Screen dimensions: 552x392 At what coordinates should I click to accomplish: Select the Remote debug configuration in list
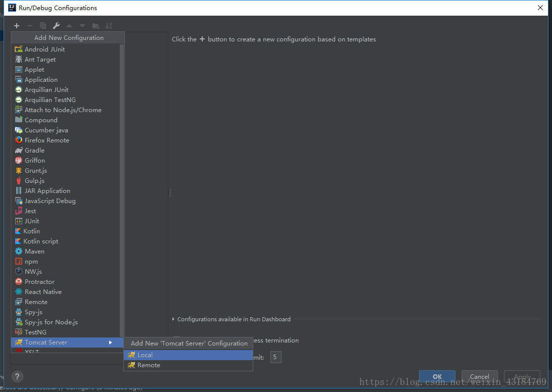coord(66,302)
